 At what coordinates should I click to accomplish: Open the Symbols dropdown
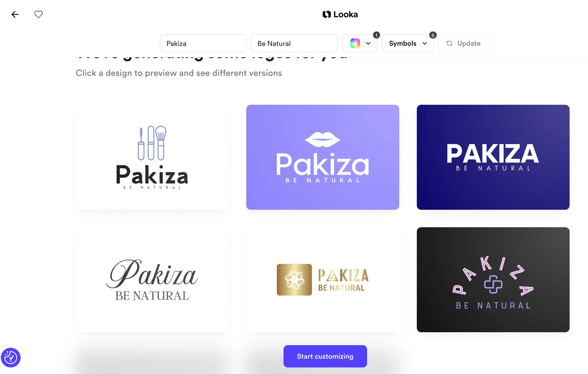(408, 43)
